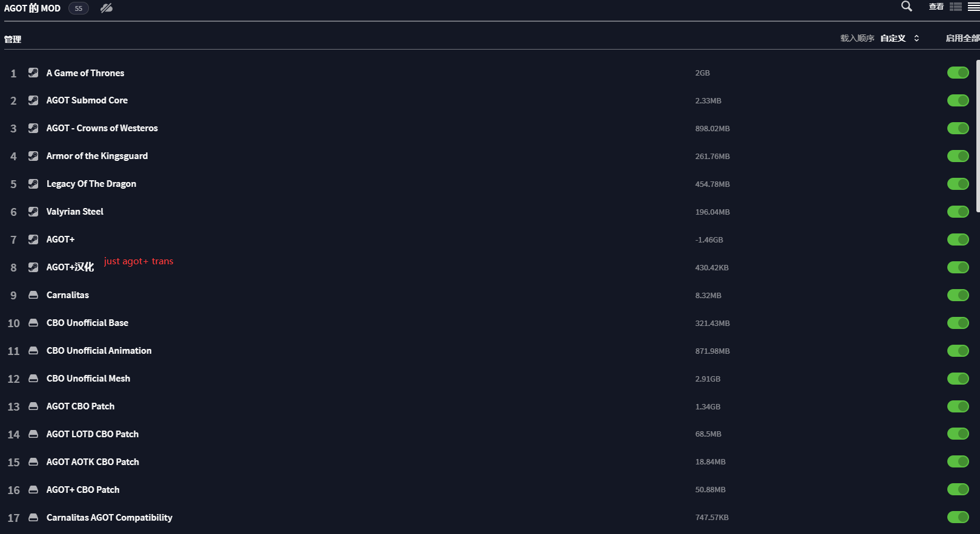The image size is (980, 534).
Task: Select the Armor of the Kingsguard name
Action: click(97, 156)
